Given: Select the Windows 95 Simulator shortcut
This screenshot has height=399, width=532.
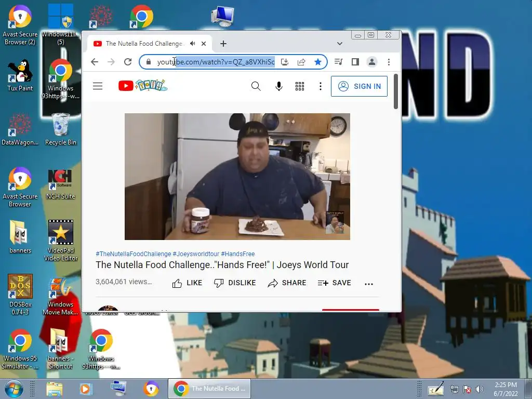Looking at the screenshot, I should click(x=20, y=350).
